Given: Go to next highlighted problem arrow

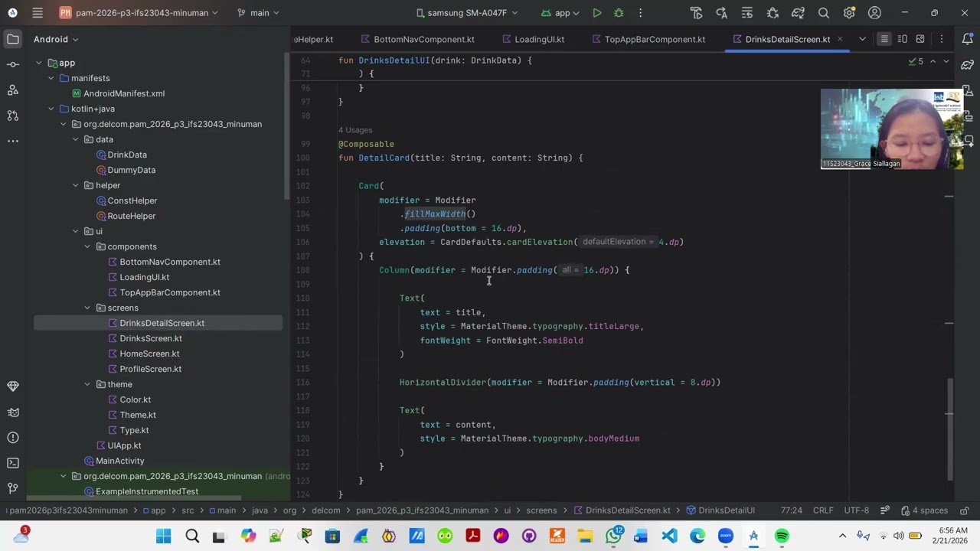Looking at the screenshot, I should (x=946, y=61).
